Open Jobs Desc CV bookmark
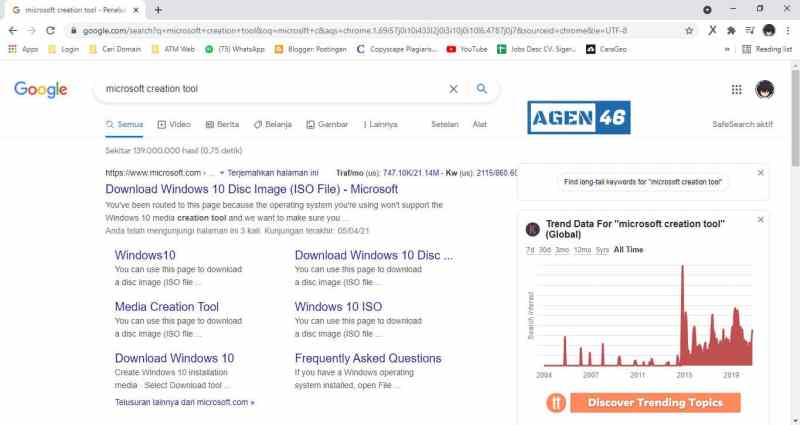Screen dimensions: 800x425 tap(536, 49)
